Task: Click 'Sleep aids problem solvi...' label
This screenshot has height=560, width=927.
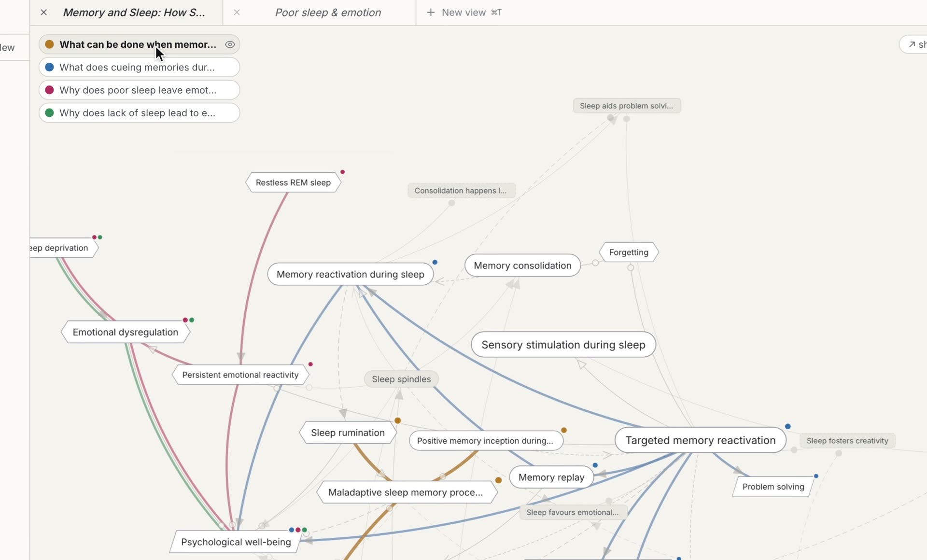Action: coord(627,106)
